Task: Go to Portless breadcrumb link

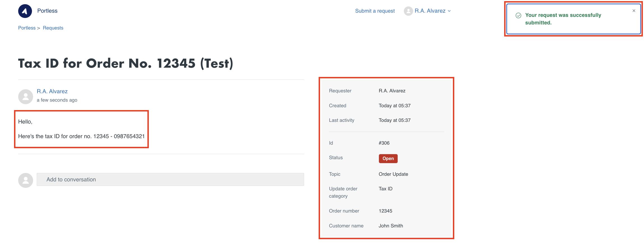Action: click(27, 28)
